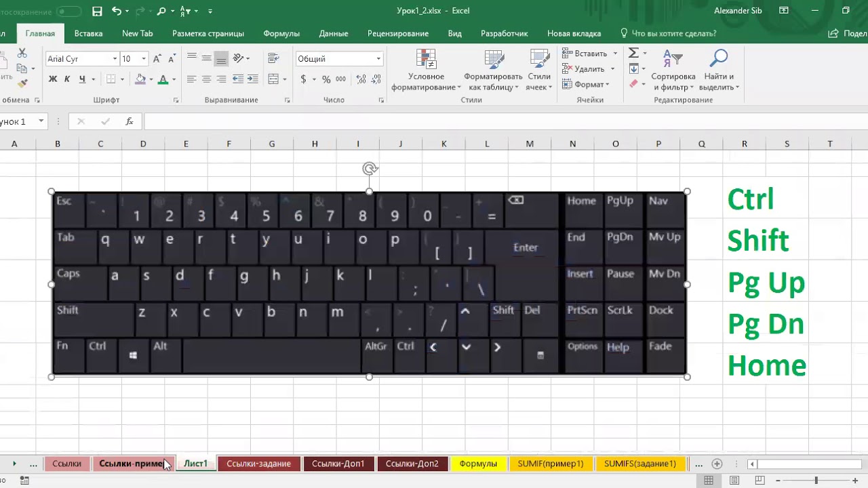Click inside the formula bar
The image size is (868, 488).
pyautogui.click(x=505, y=121)
